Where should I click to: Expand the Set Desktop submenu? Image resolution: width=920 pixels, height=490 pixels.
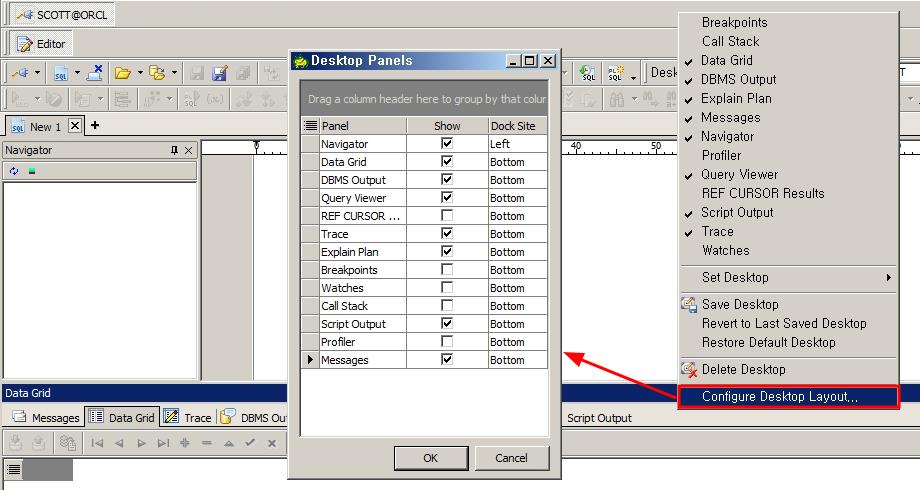pyautogui.click(x=887, y=277)
